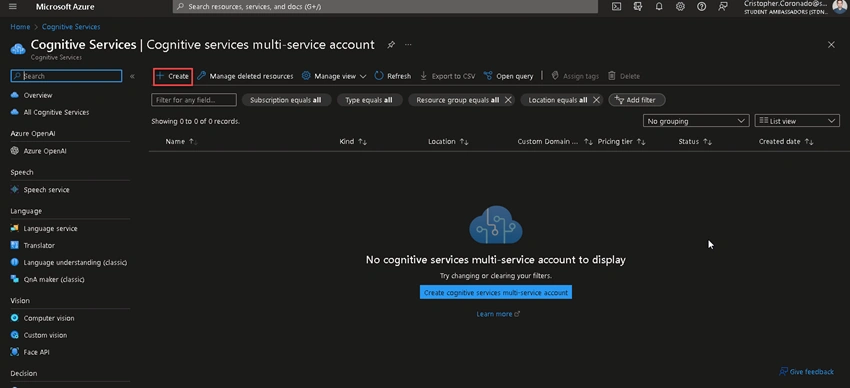Open portal settings gear icon
This screenshot has height=388, width=850.
680,7
